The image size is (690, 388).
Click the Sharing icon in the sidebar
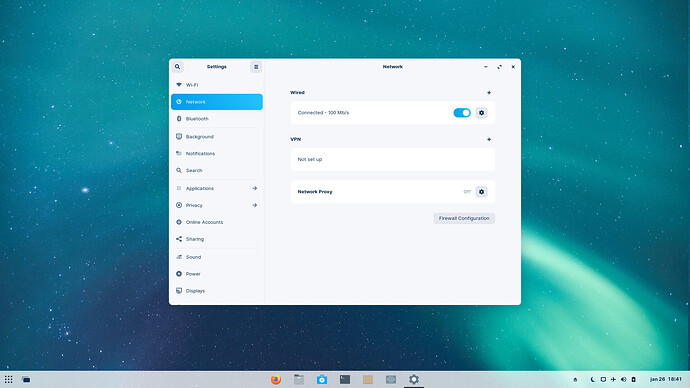179,239
